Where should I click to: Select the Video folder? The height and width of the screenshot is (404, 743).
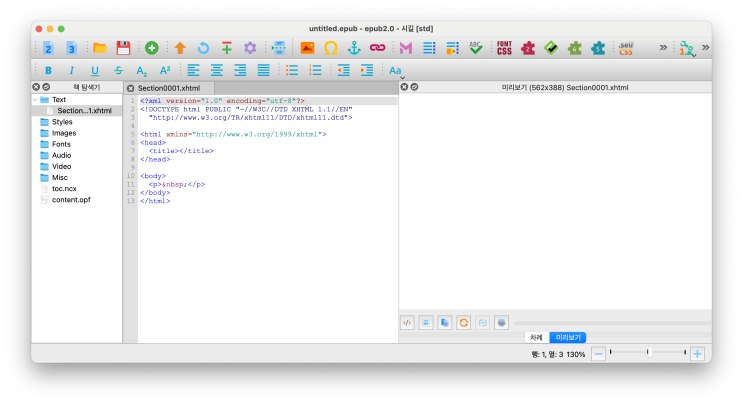[62, 167]
